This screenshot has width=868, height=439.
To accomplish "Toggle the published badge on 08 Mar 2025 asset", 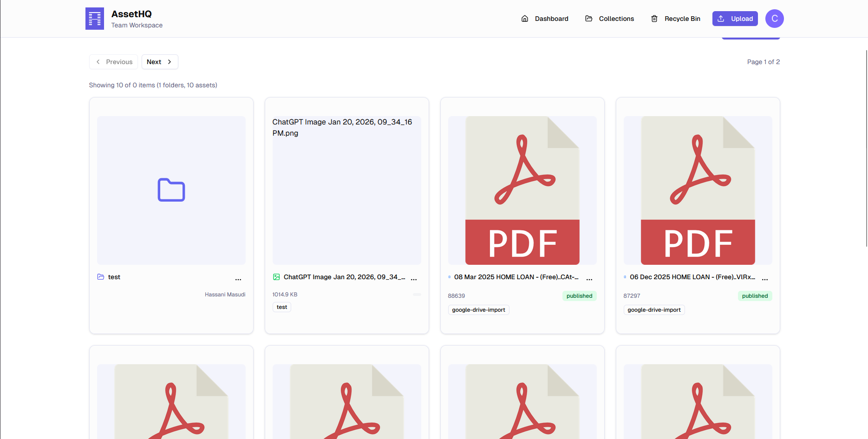I will click(x=579, y=295).
